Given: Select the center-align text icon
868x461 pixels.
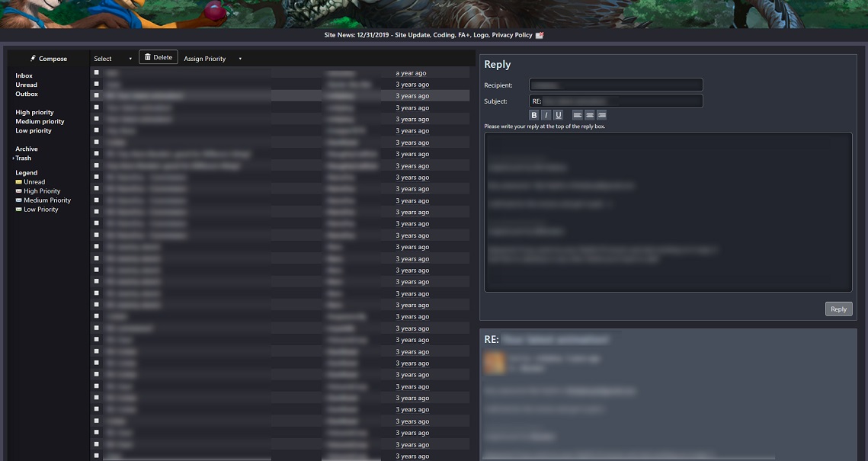Looking at the screenshot, I should pyautogui.click(x=589, y=114).
